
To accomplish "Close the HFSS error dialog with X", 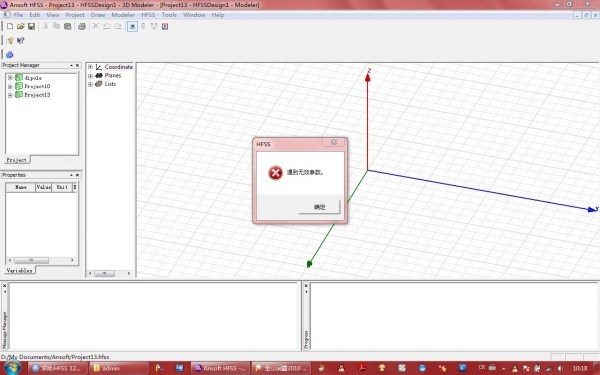I will (x=334, y=142).
